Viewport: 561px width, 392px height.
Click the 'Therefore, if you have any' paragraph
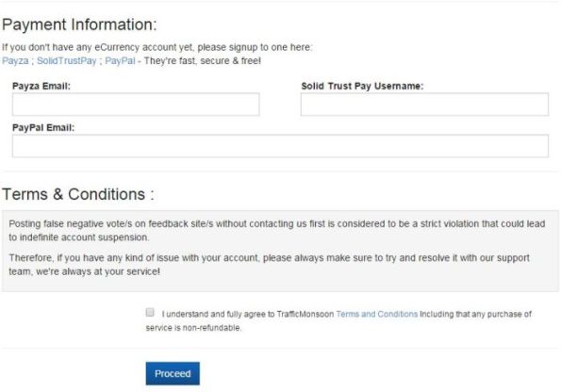[x=269, y=265]
